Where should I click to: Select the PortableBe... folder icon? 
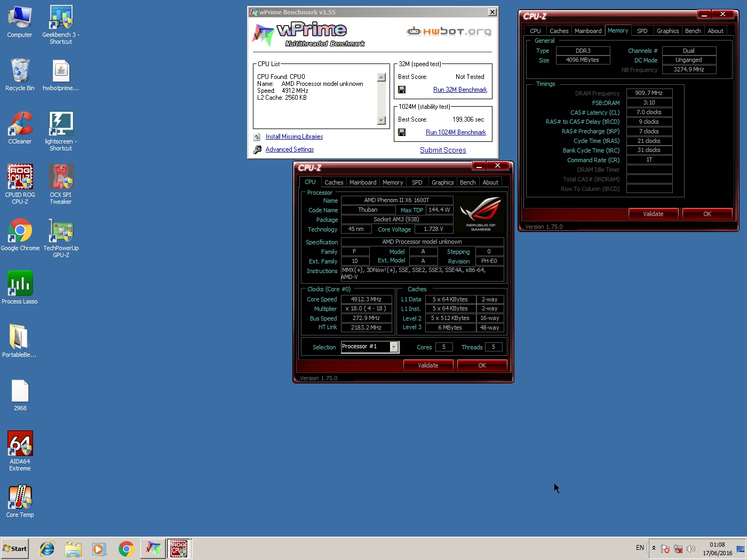20,342
